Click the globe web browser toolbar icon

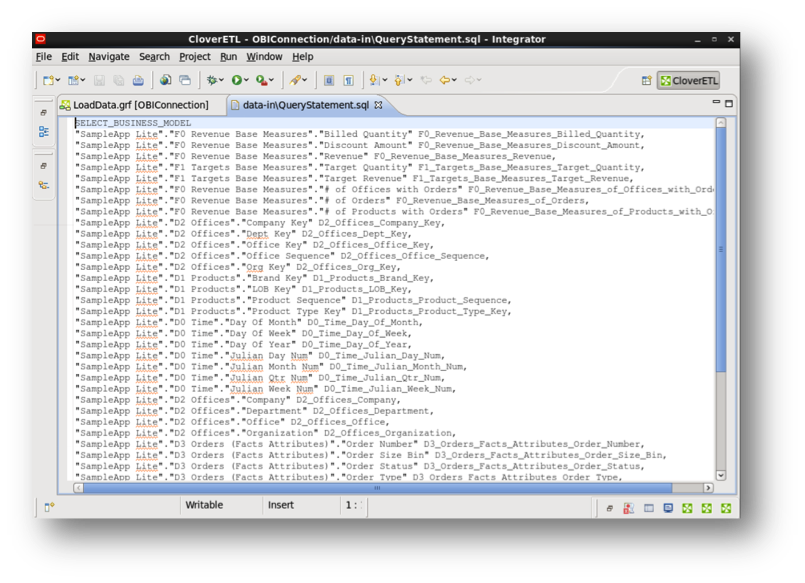tap(165, 80)
